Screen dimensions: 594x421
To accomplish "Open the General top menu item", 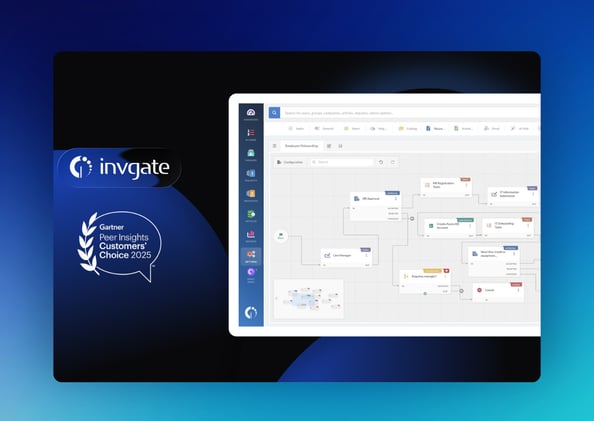I will [x=324, y=128].
